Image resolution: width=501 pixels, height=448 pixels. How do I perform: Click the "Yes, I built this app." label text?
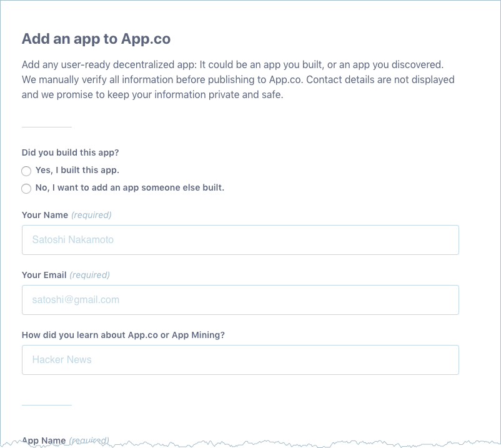pos(77,170)
